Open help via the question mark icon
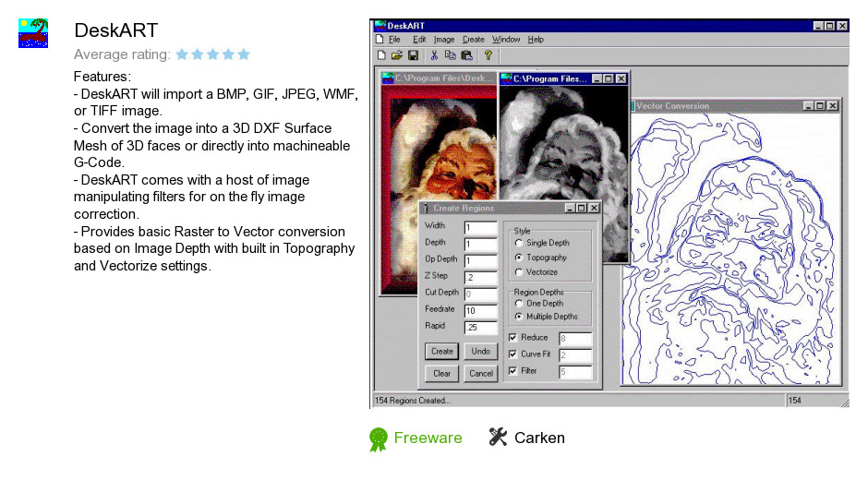 488,55
